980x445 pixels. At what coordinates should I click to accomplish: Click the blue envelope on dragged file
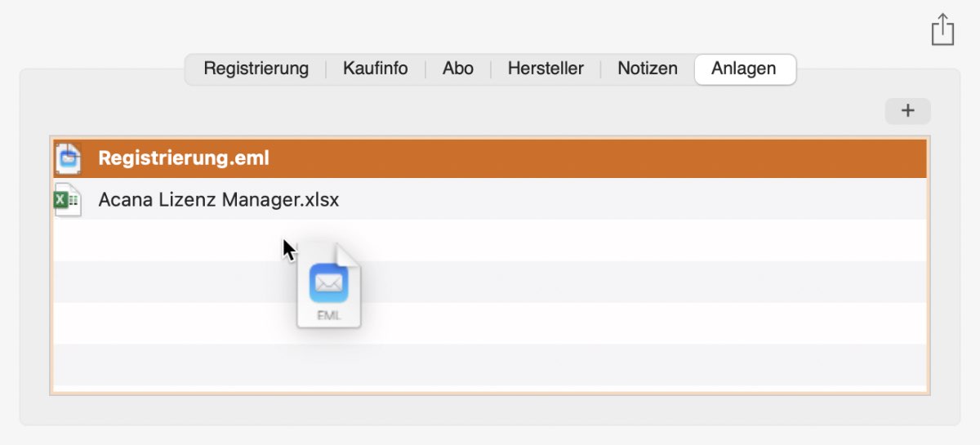click(x=329, y=283)
